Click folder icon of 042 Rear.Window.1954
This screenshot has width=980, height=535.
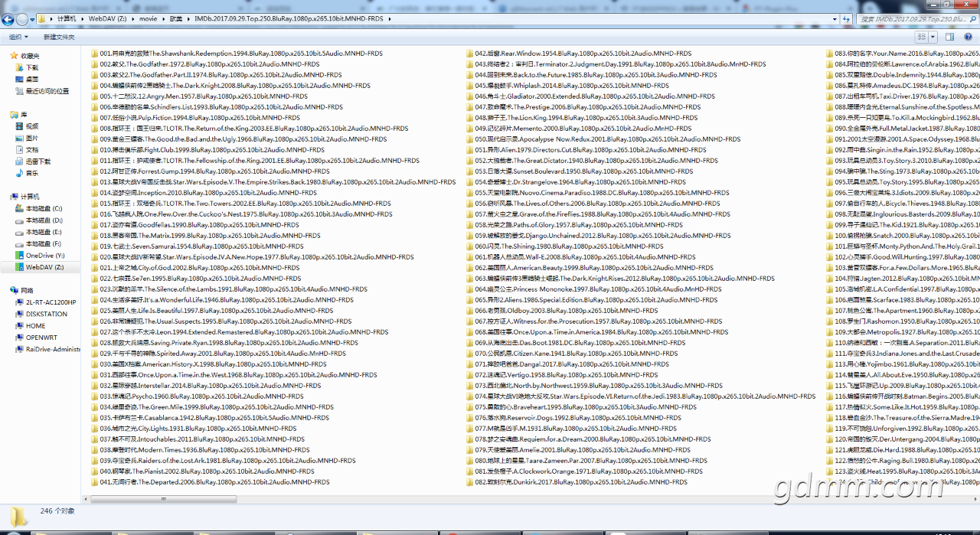[469, 54]
